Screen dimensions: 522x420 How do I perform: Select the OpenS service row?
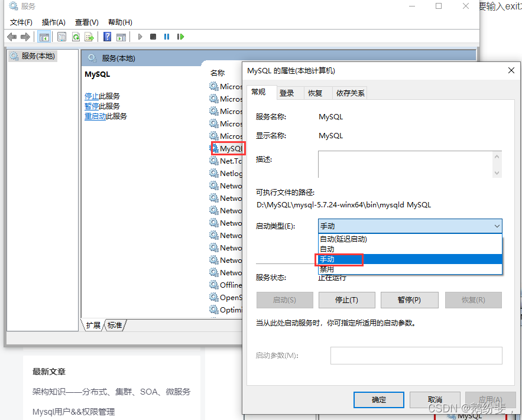(226, 297)
